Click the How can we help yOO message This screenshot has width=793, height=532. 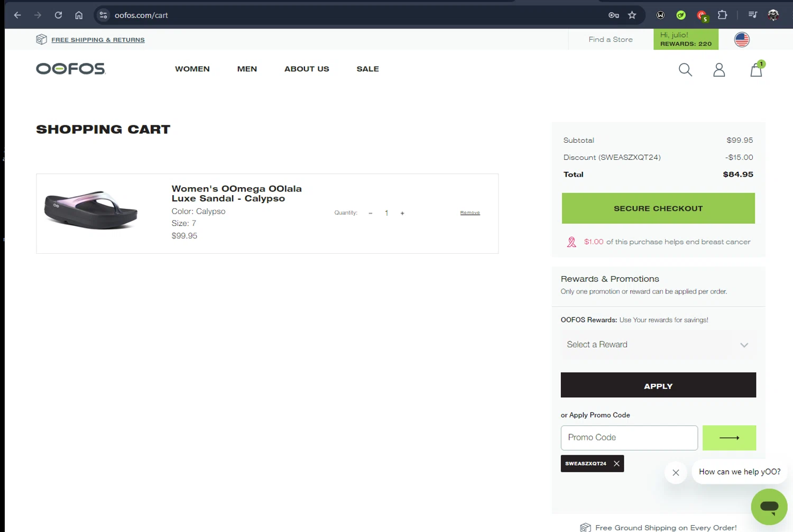[740, 472]
